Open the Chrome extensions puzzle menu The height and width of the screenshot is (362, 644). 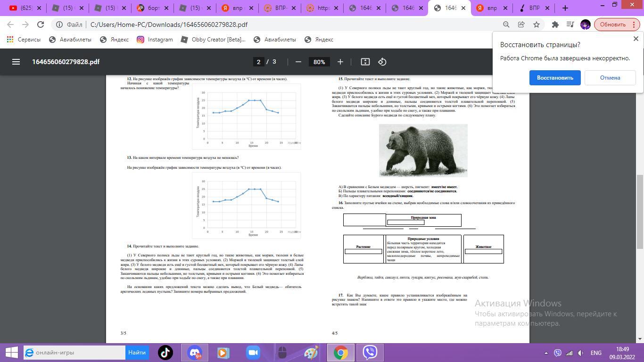coord(555,25)
